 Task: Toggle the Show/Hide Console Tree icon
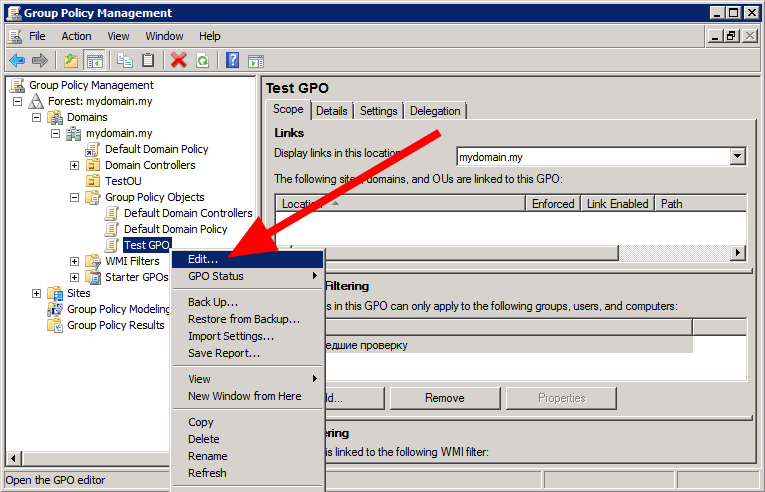tap(95, 60)
